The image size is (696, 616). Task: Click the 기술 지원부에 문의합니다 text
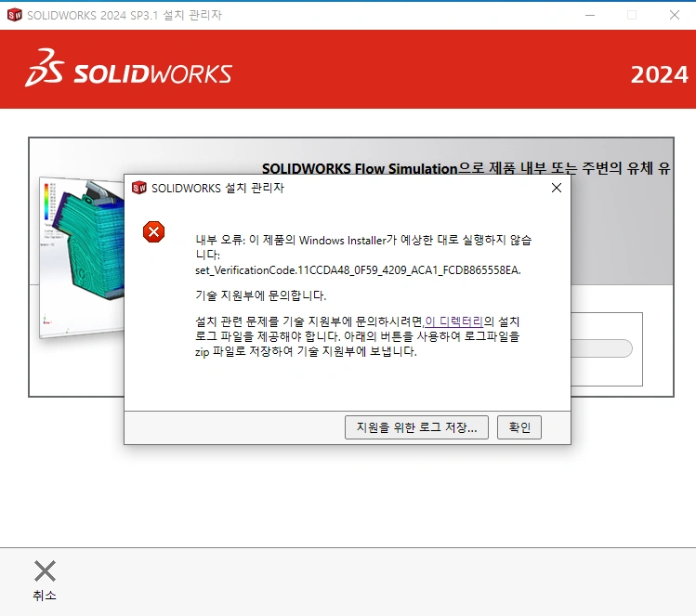tap(260, 295)
